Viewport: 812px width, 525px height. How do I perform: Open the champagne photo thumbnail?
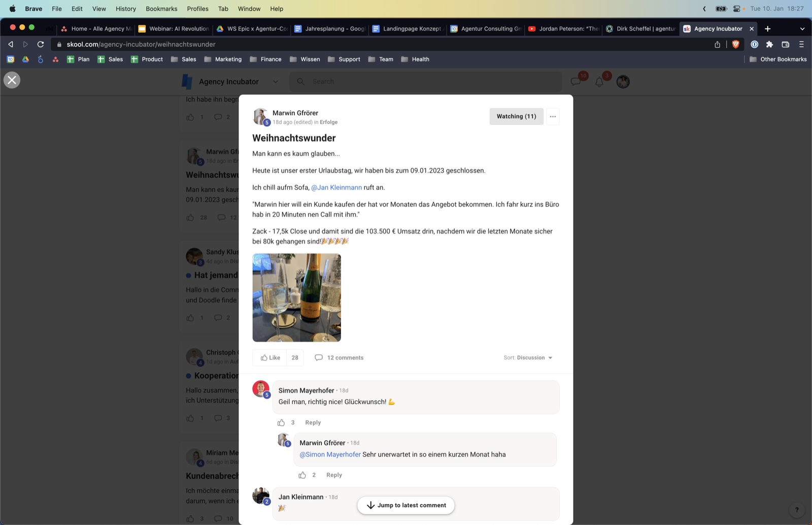pos(296,298)
